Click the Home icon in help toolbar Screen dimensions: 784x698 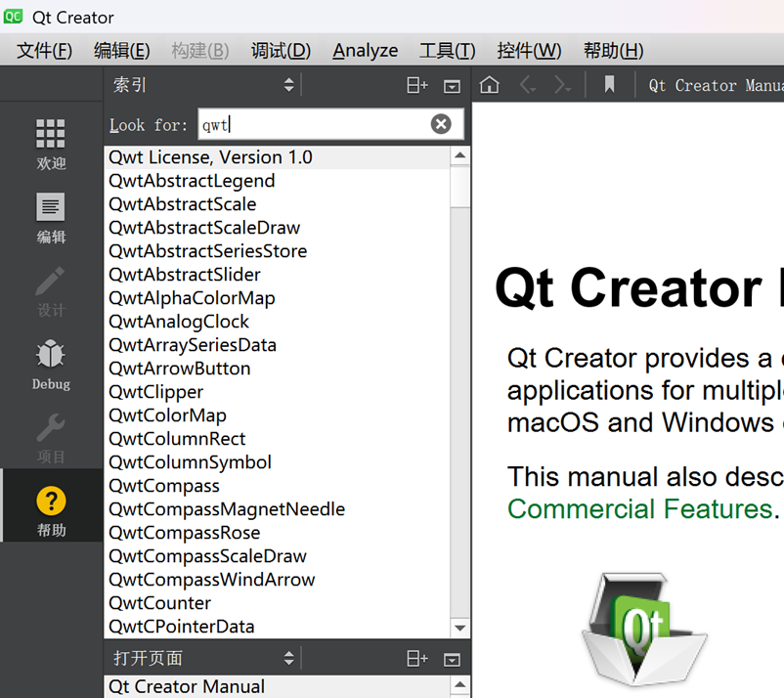[489, 85]
